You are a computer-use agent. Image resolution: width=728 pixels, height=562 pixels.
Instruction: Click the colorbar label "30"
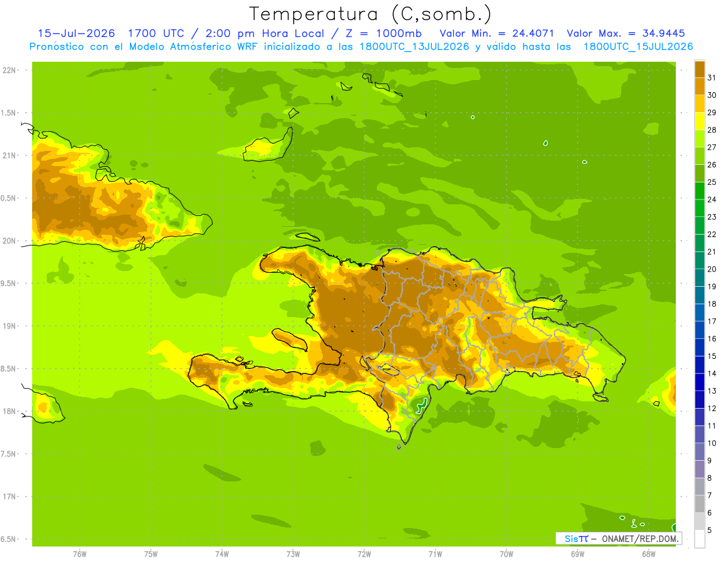(x=713, y=95)
